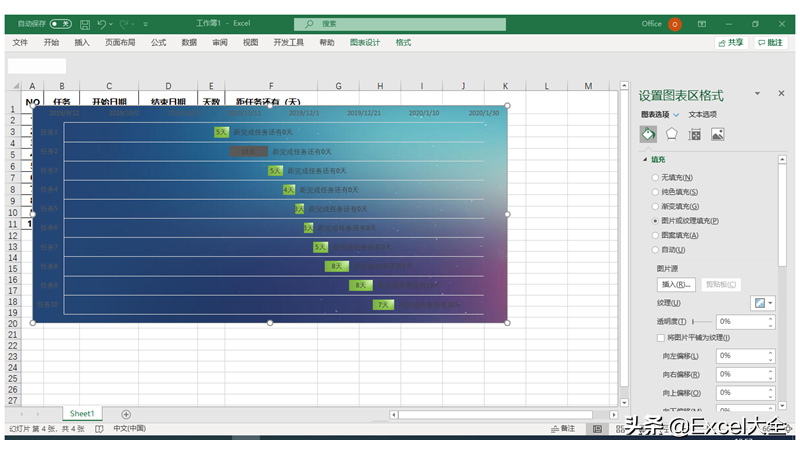The image size is (800, 450).
Task: Click the 备注 notes button in status bar
Action: point(563,429)
